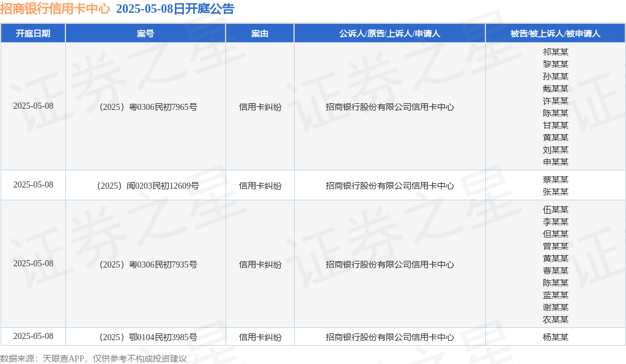Click defendant name '但某某'
The height and width of the screenshot is (364, 626).
pos(555,234)
